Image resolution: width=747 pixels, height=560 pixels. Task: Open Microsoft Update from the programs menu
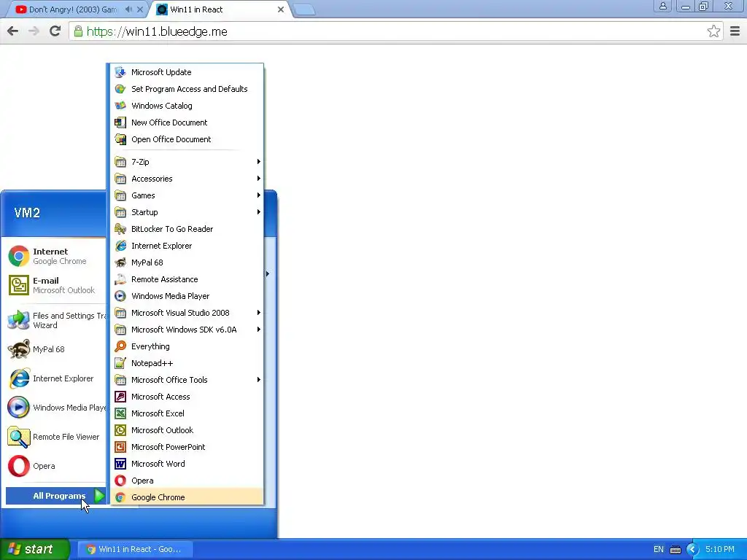tap(187, 72)
